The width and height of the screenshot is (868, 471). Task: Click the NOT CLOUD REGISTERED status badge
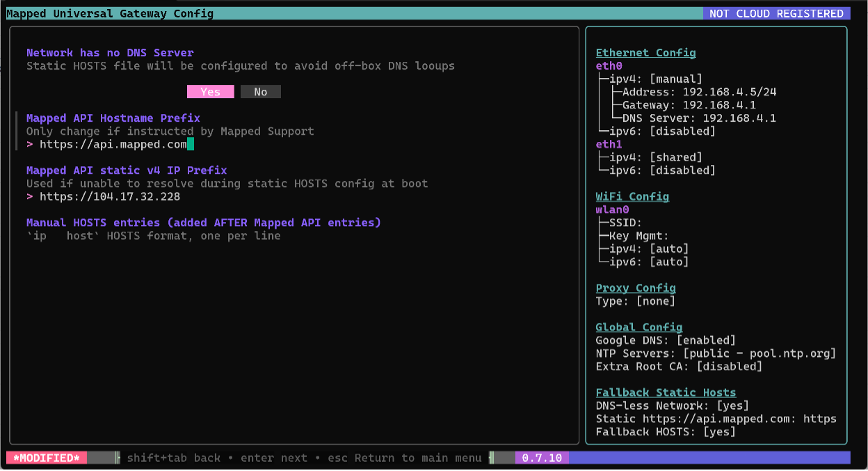click(776, 14)
